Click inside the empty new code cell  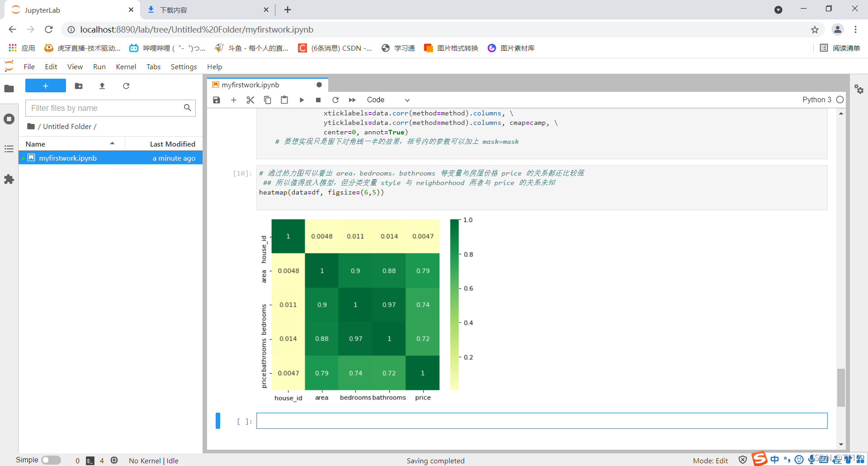pos(542,421)
